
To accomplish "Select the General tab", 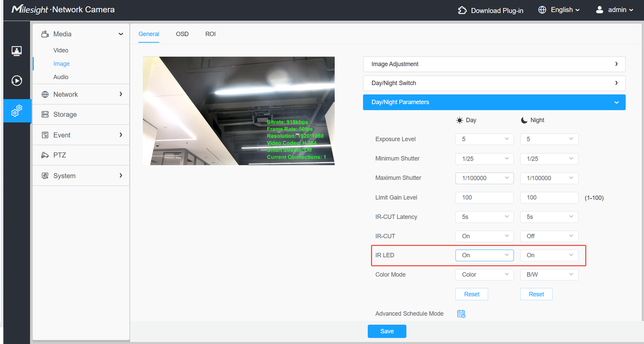I will [149, 34].
